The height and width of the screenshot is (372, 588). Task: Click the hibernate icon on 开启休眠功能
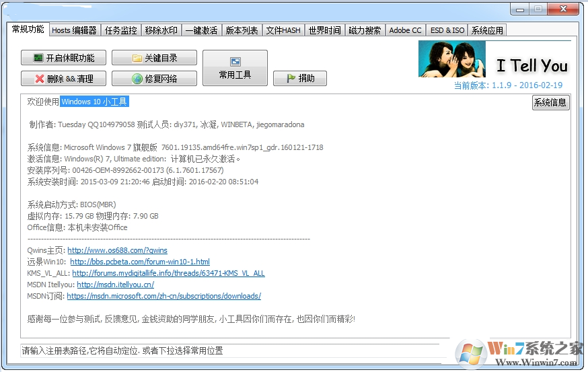point(38,58)
